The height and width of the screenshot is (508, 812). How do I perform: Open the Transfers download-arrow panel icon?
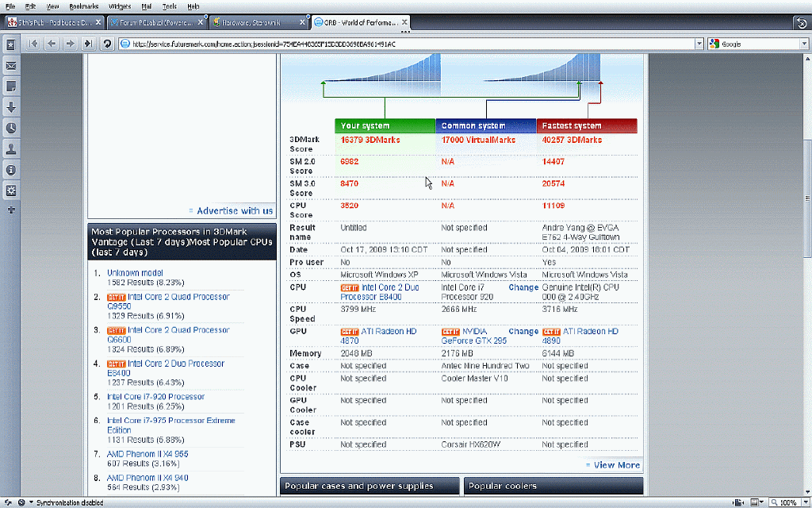[10, 107]
